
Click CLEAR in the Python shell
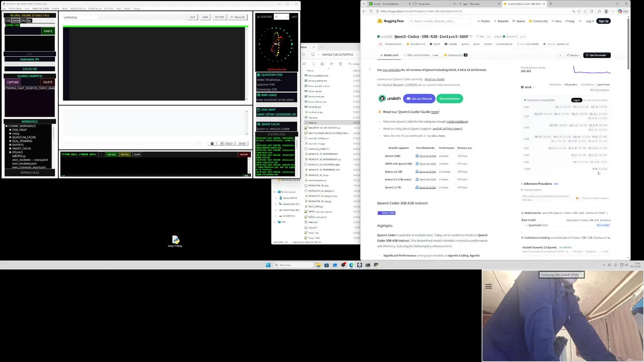137,154
